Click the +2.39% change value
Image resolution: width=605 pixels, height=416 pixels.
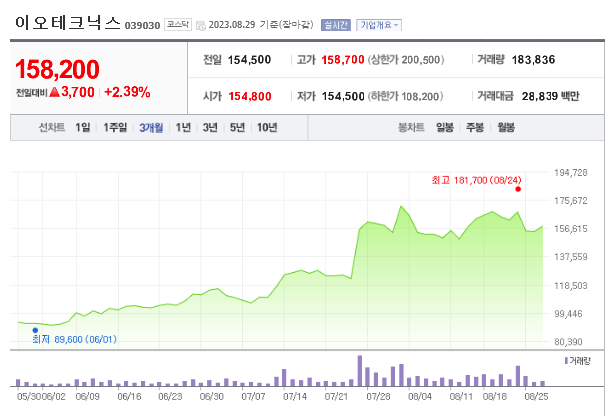pyautogui.click(x=127, y=92)
